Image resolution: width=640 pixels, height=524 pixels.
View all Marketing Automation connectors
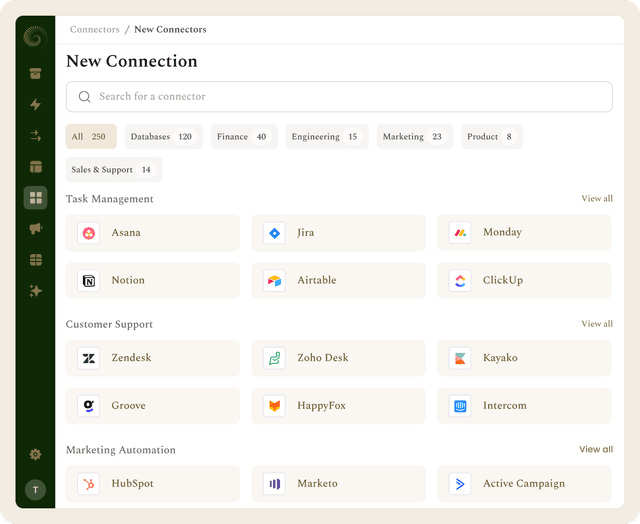pos(596,449)
